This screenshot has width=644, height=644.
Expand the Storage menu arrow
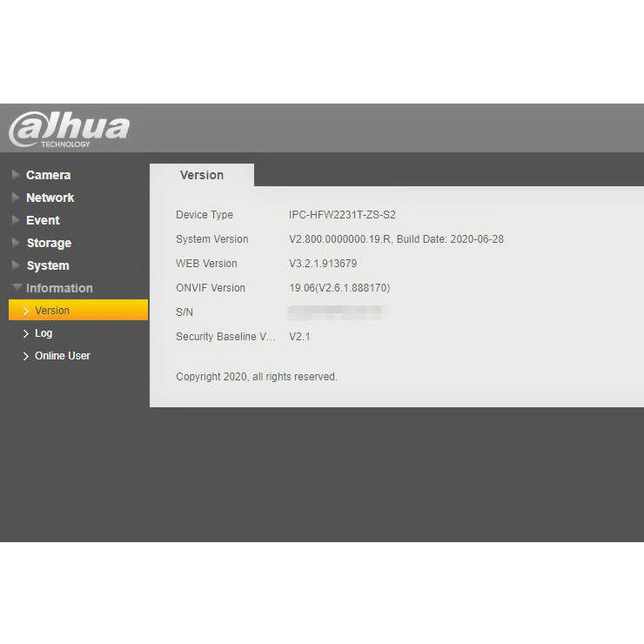16,242
